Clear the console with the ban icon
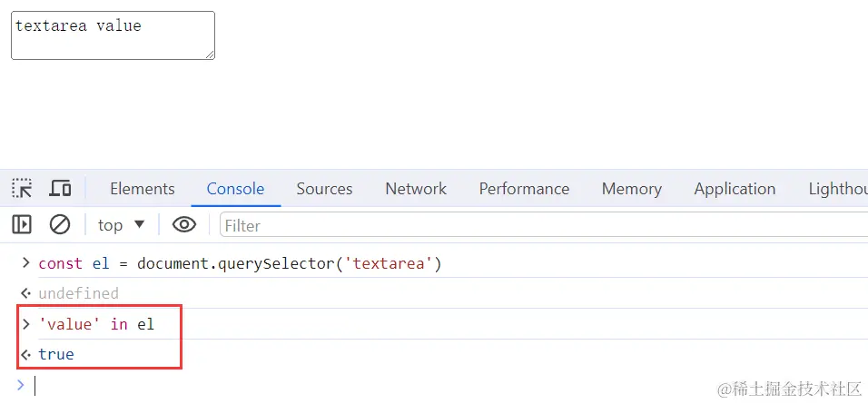The image size is (868, 404). tap(60, 224)
